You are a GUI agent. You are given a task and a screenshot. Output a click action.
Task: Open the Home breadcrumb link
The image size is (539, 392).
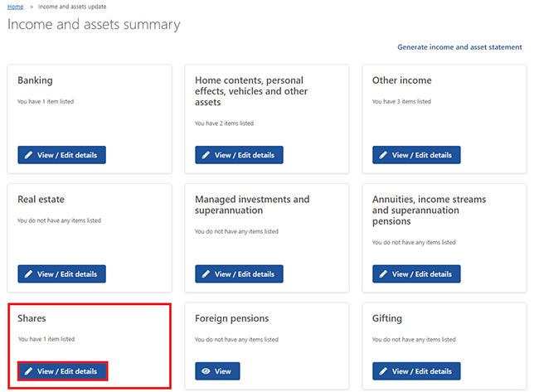click(16, 6)
